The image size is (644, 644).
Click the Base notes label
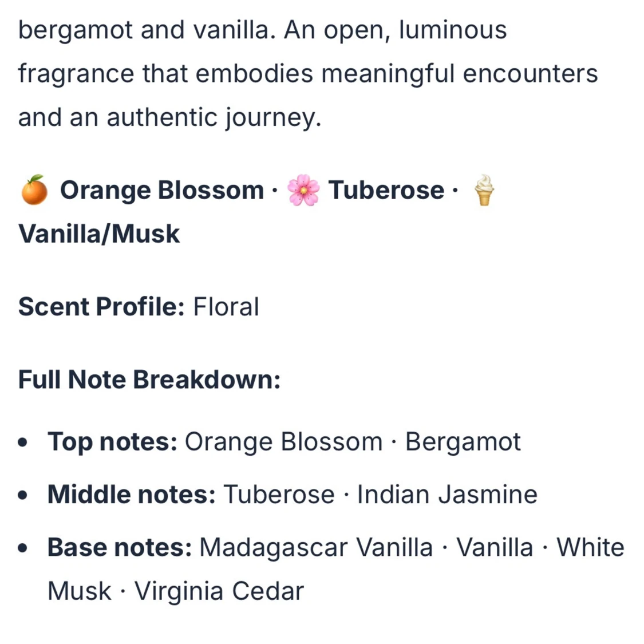120,547
